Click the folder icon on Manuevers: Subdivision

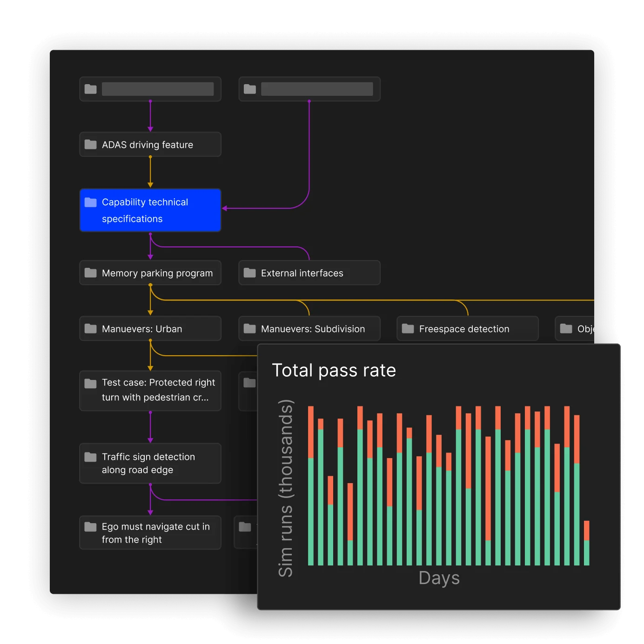coord(249,328)
